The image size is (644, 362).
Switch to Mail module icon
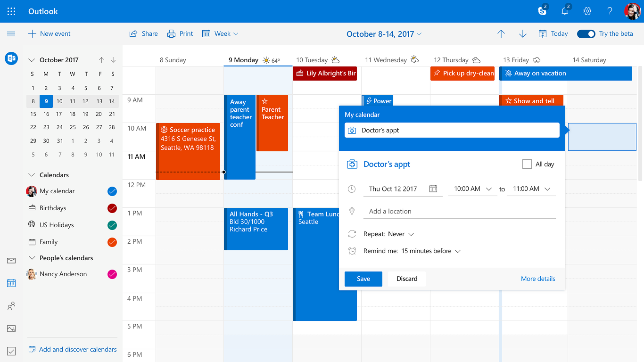coord(11,261)
